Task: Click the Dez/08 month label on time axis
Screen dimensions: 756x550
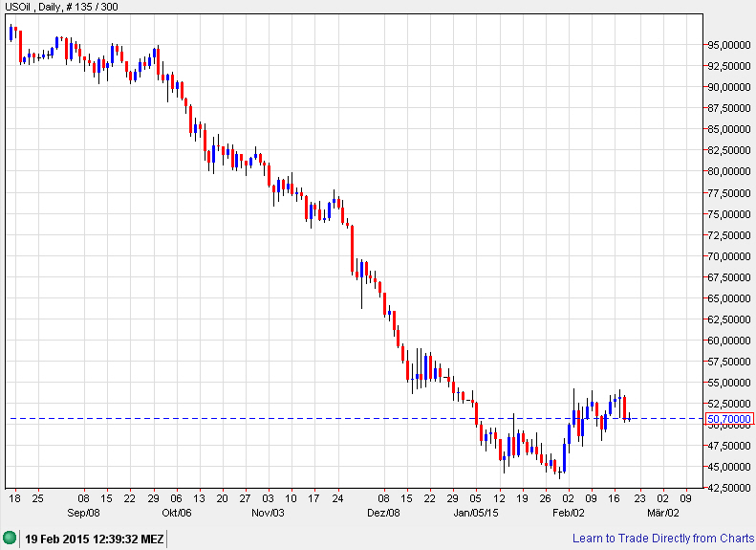Action: click(x=383, y=513)
